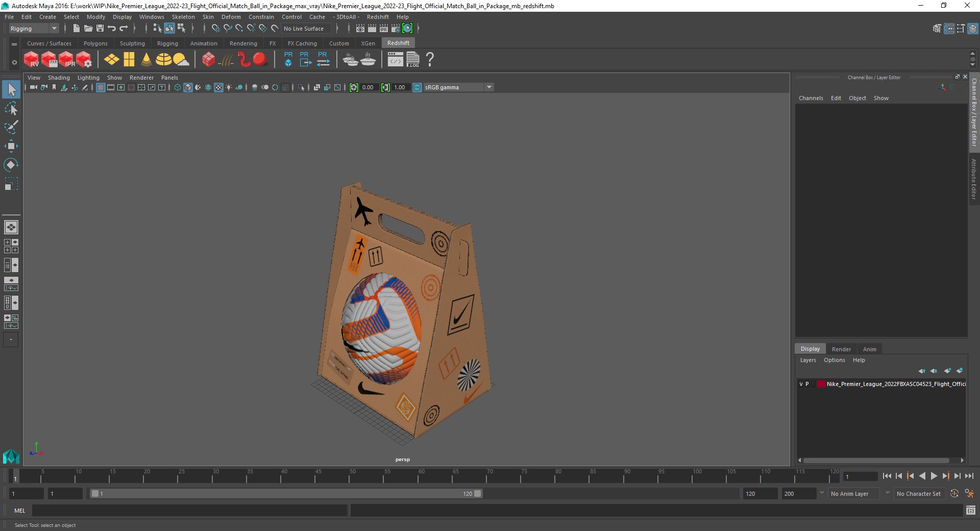The width and height of the screenshot is (980, 531).
Task: Open the Redshift log file icon
Action: pyautogui.click(x=413, y=59)
